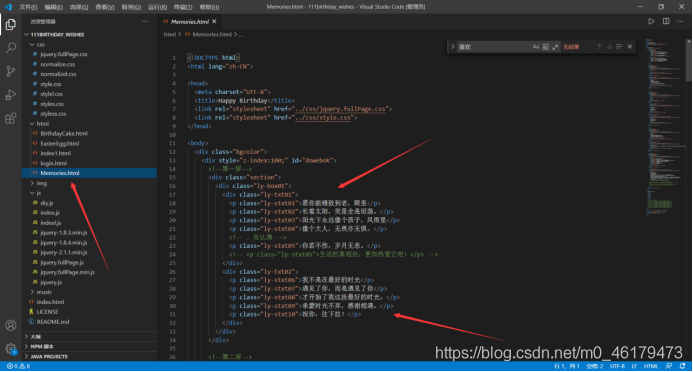Click the split editor icon
The image size is (693, 372).
click(666, 21)
